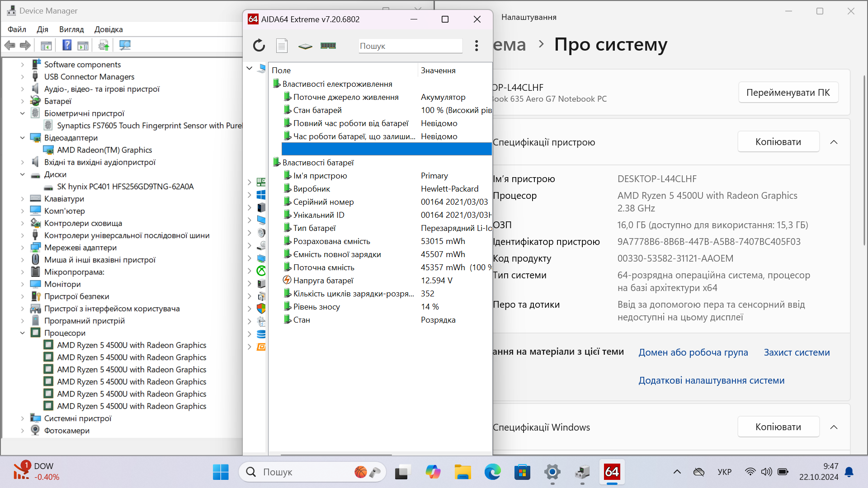
Task: Click the Значення column header in AIDA64
Action: click(x=455, y=70)
